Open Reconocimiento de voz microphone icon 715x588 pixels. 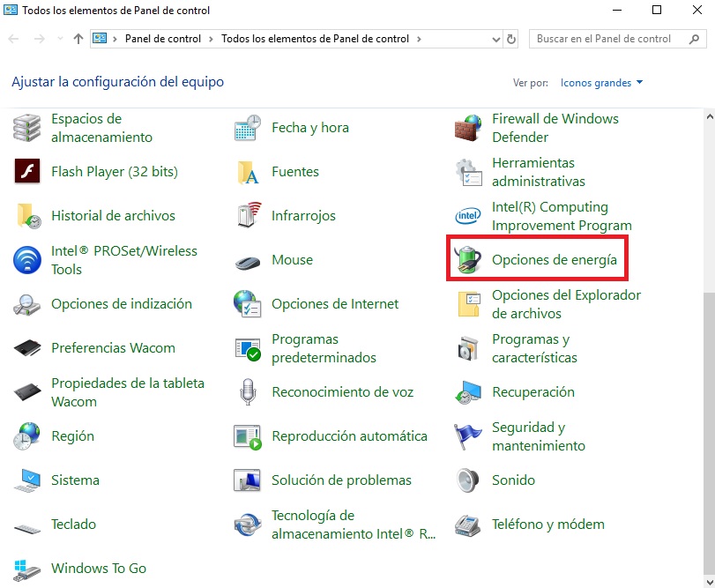coord(248,392)
